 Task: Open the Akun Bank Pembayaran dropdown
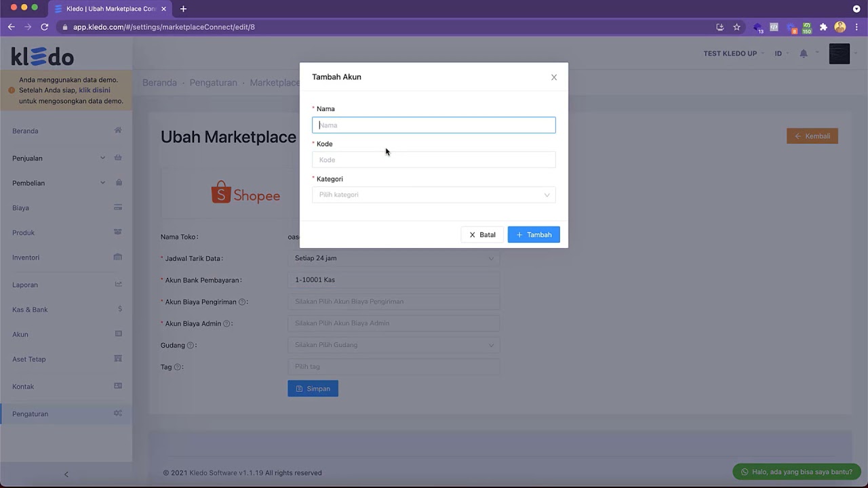[394, 280]
